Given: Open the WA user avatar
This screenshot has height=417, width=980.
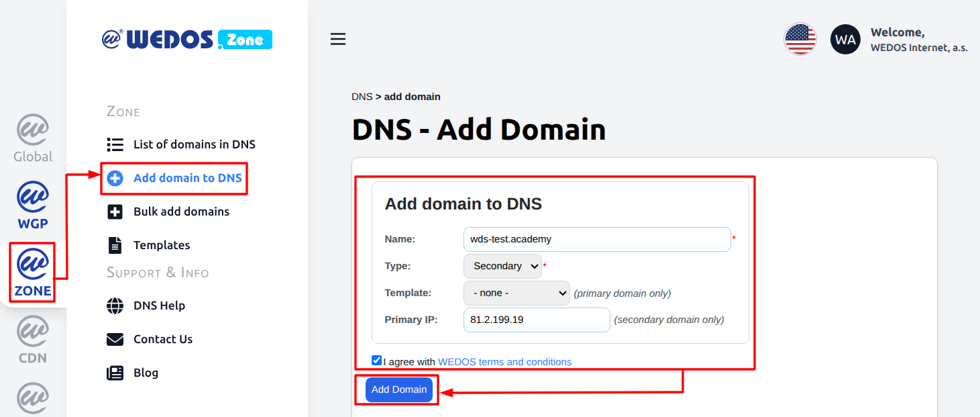Looking at the screenshot, I should 845,40.
